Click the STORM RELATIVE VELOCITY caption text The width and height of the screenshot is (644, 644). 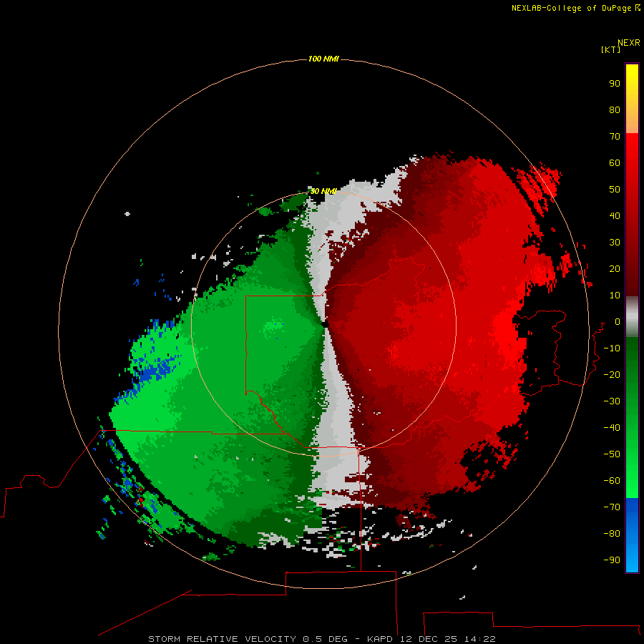(x=222, y=639)
